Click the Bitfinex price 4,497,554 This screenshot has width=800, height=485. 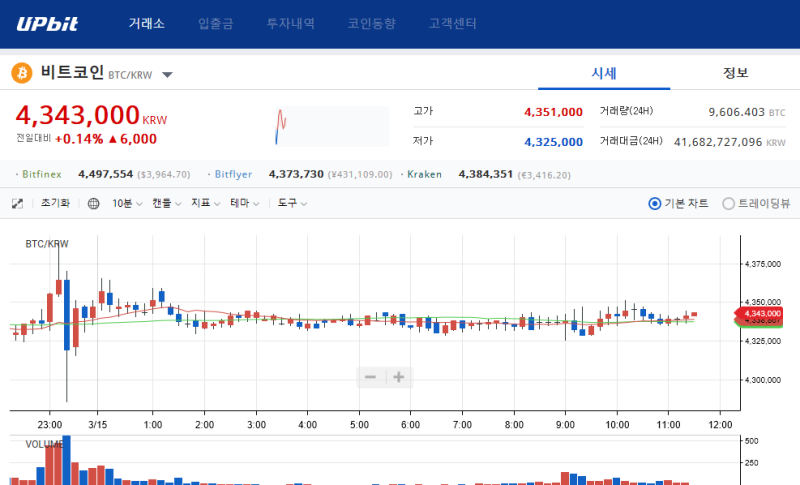[106, 174]
